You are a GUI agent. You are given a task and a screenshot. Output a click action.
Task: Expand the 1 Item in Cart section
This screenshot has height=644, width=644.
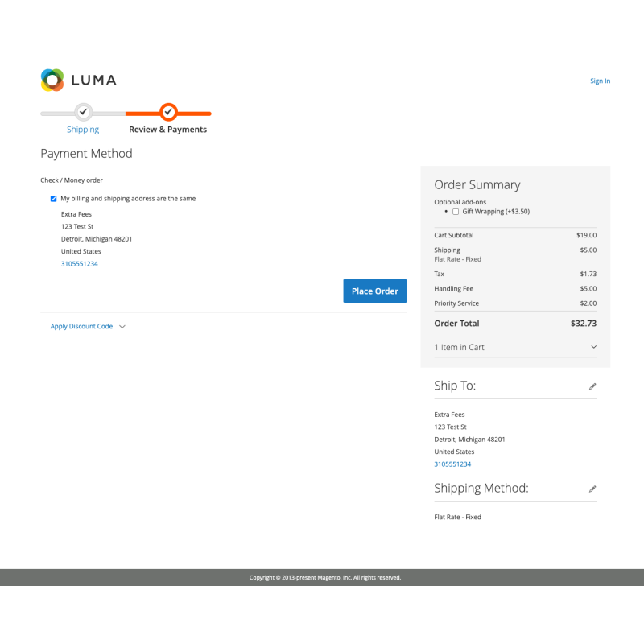(x=515, y=347)
